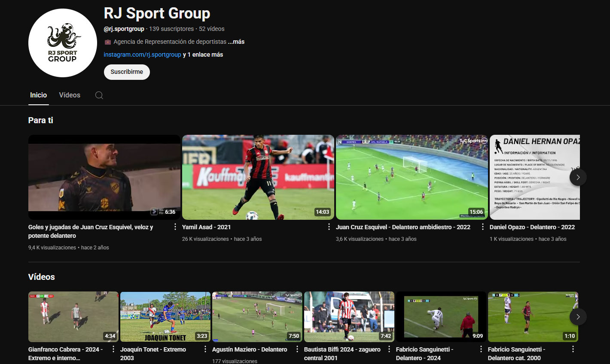Viewport: 610px width, 364px height.
Task: Show next videos in Vídeos row
Action: click(578, 317)
